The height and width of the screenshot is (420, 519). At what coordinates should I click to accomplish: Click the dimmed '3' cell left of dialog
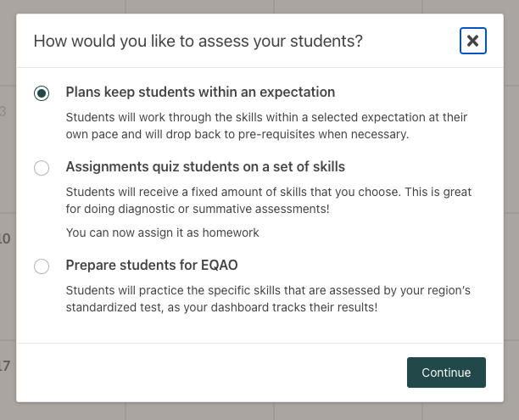5,111
